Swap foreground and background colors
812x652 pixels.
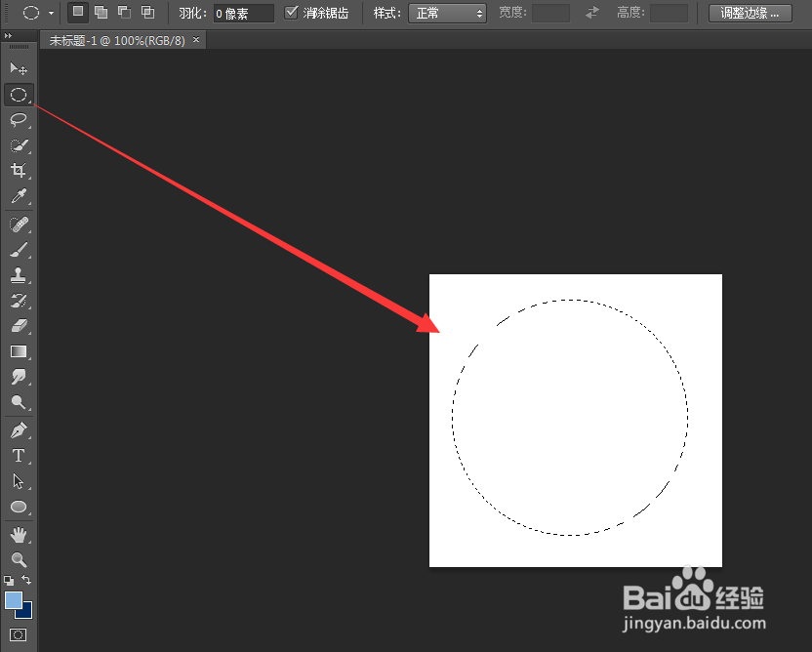(x=26, y=580)
